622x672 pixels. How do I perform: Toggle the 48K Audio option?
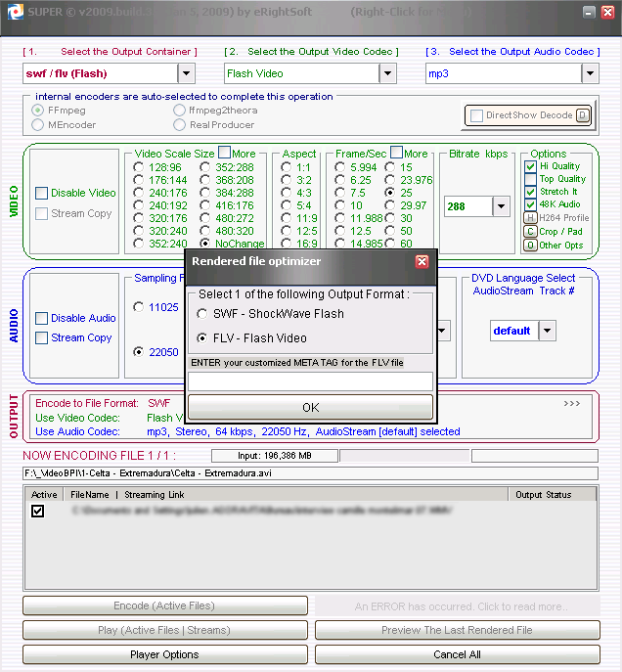point(530,204)
